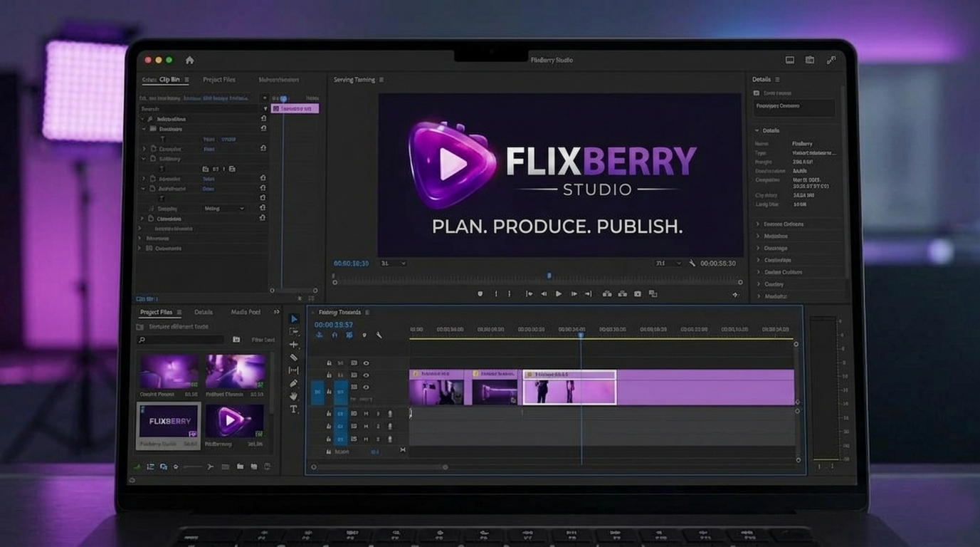The height and width of the screenshot is (547, 980).
Task: Click the playhead on monitor scrub bar
Action: 549,276
